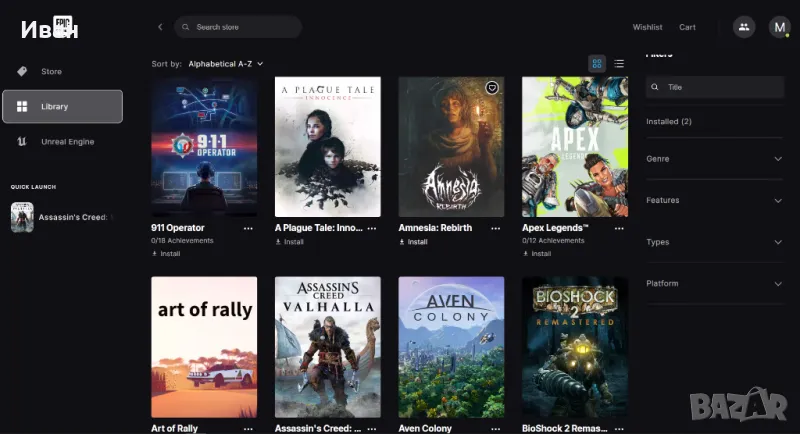Viewport: 800px width, 434px height.
Task: Click the Aven Colony title text
Action: click(425, 428)
